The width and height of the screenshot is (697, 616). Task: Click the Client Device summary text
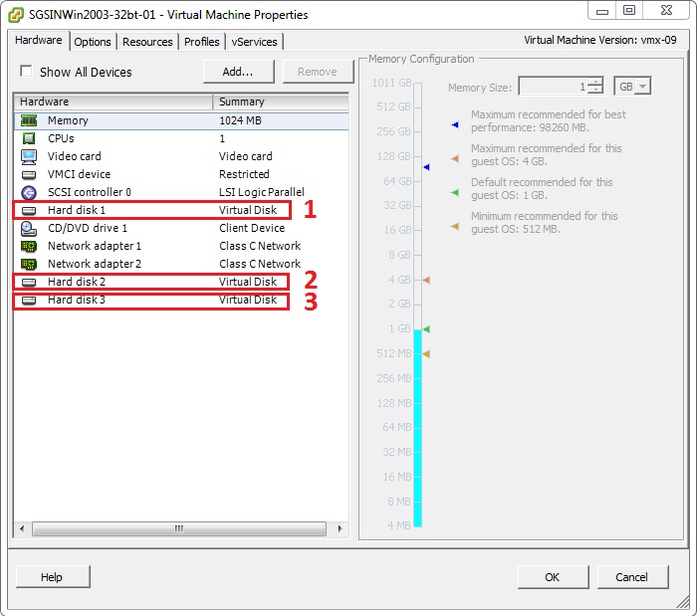(x=252, y=228)
